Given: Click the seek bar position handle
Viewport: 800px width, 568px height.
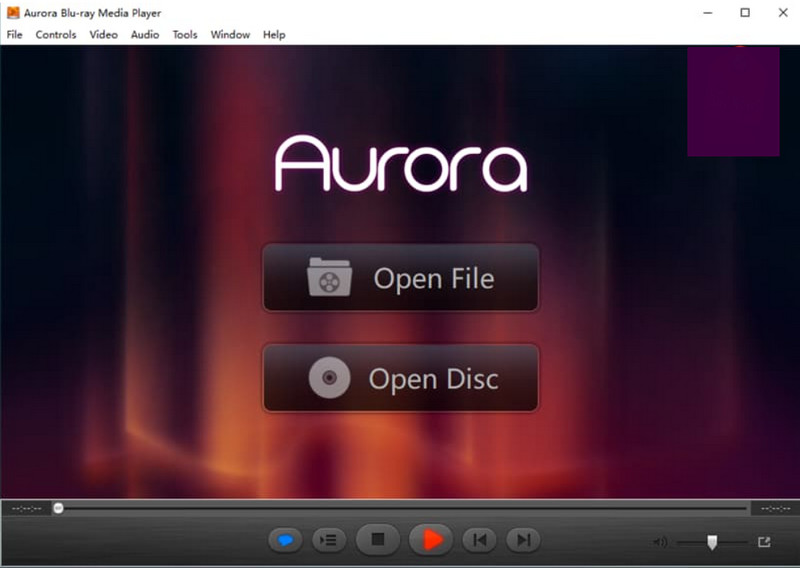Looking at the screenshot, I should 58,508.
